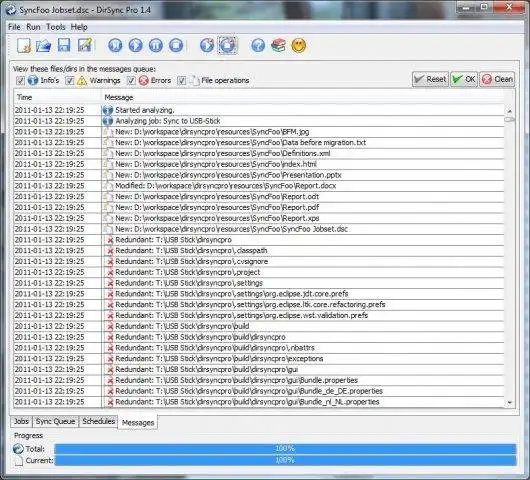Select the 'Redundant: ...dirsyncpro\.project' row
This screenshot has height=480, width=530.
(259, 272)
